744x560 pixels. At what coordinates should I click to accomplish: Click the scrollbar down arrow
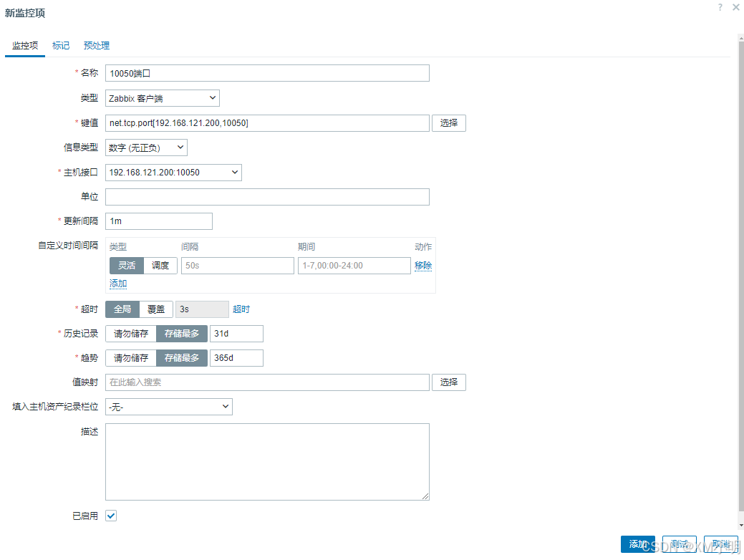click(740, 526)
